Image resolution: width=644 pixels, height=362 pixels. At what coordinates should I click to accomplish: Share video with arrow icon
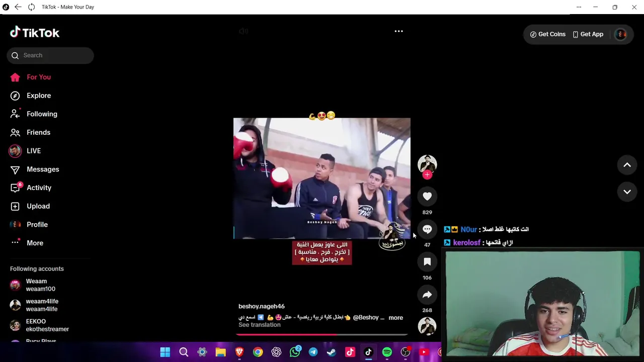pos(427,294)
